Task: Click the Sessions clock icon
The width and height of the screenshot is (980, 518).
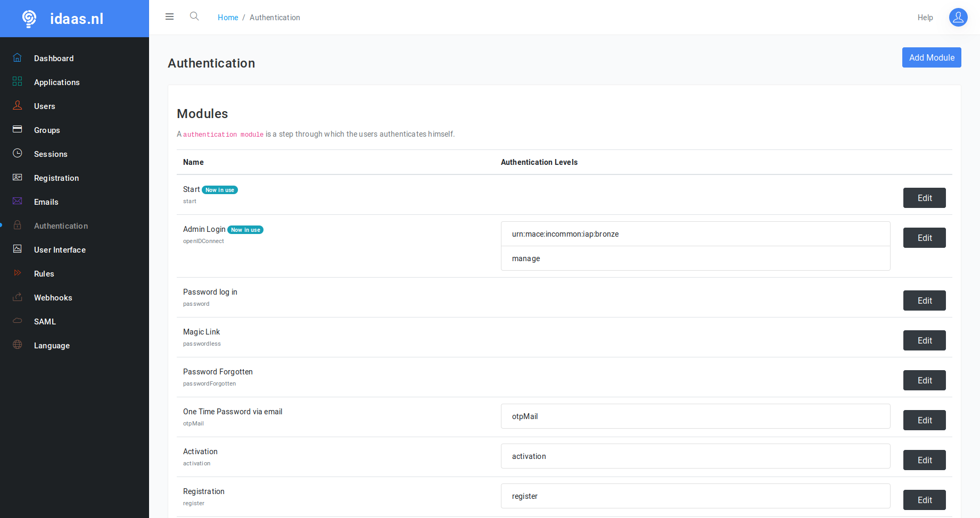Action: [18, 153]
